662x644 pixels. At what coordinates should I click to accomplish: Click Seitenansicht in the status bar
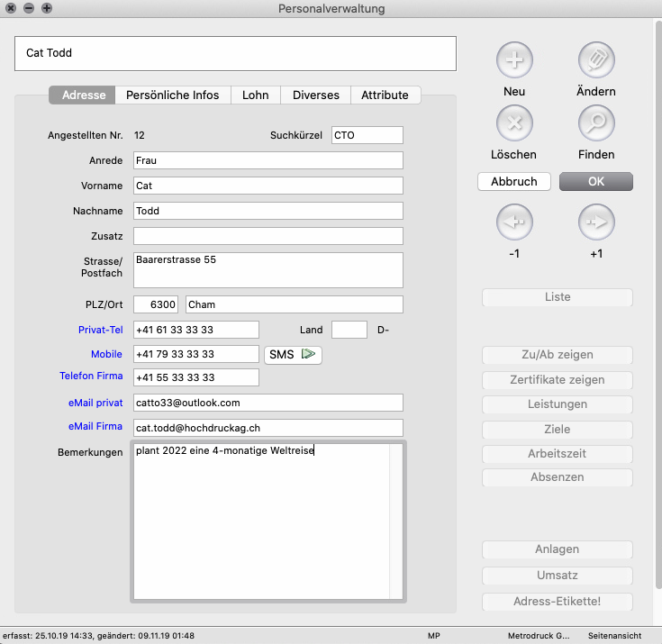pos(620,636)
